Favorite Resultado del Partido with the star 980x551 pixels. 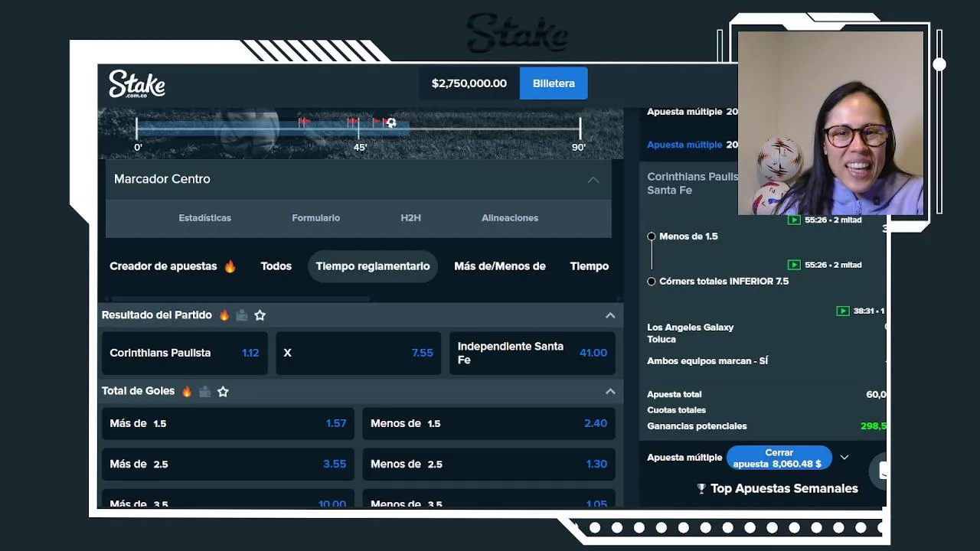(260, 315)
